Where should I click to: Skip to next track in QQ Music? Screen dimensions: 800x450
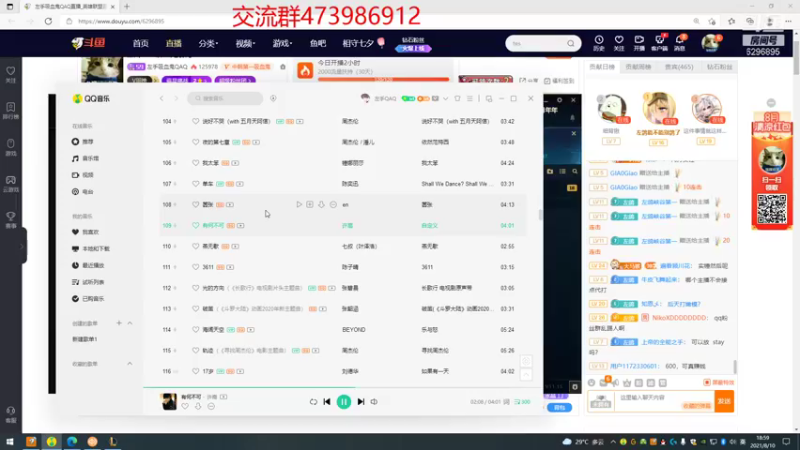point(361,402)
